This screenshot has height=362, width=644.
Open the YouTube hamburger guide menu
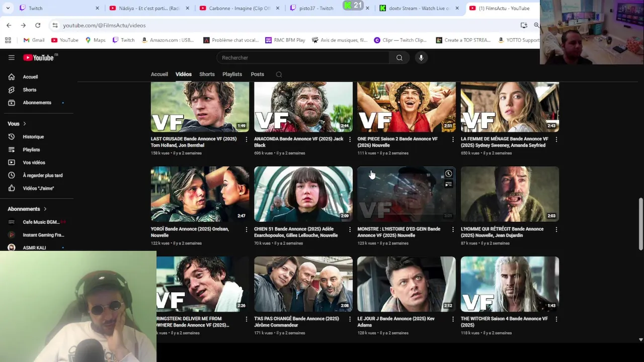pyautogui.click(x=11, y=57)
